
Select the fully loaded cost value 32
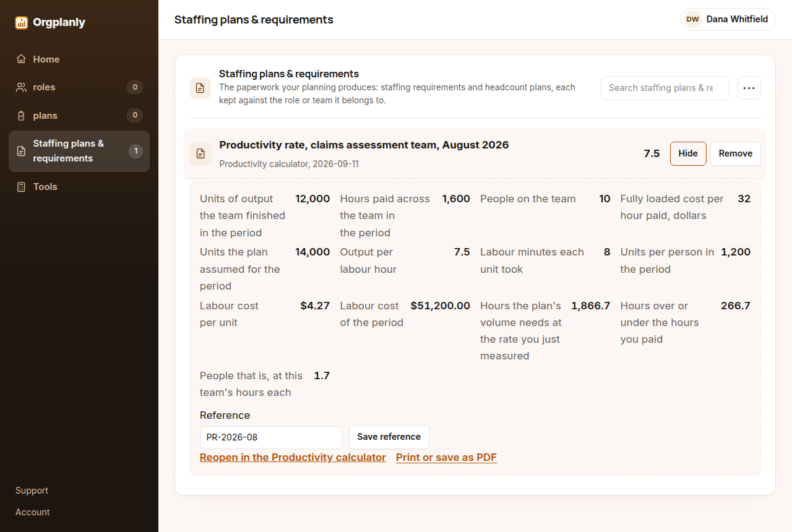pyautogui.click(x=744, y=199)
